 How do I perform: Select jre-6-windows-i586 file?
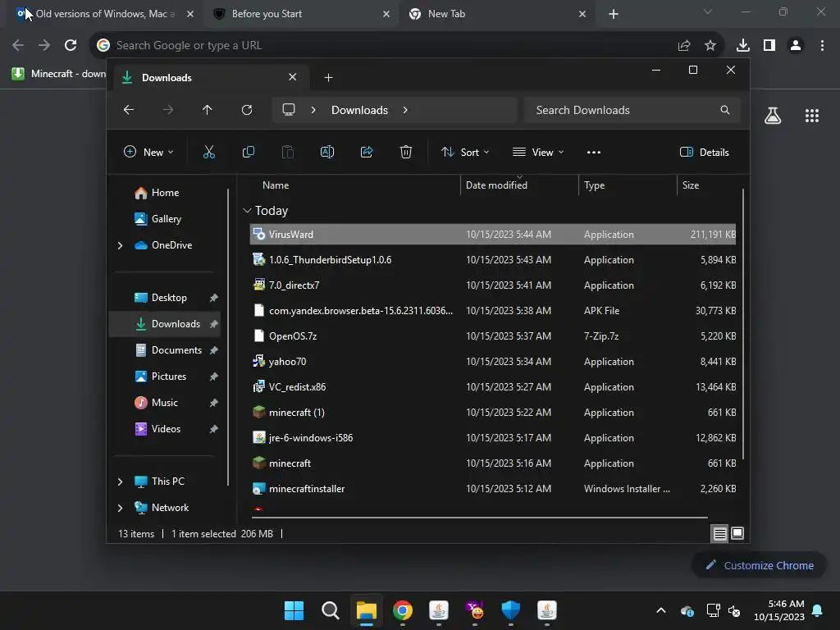click(x=493, y=438)
